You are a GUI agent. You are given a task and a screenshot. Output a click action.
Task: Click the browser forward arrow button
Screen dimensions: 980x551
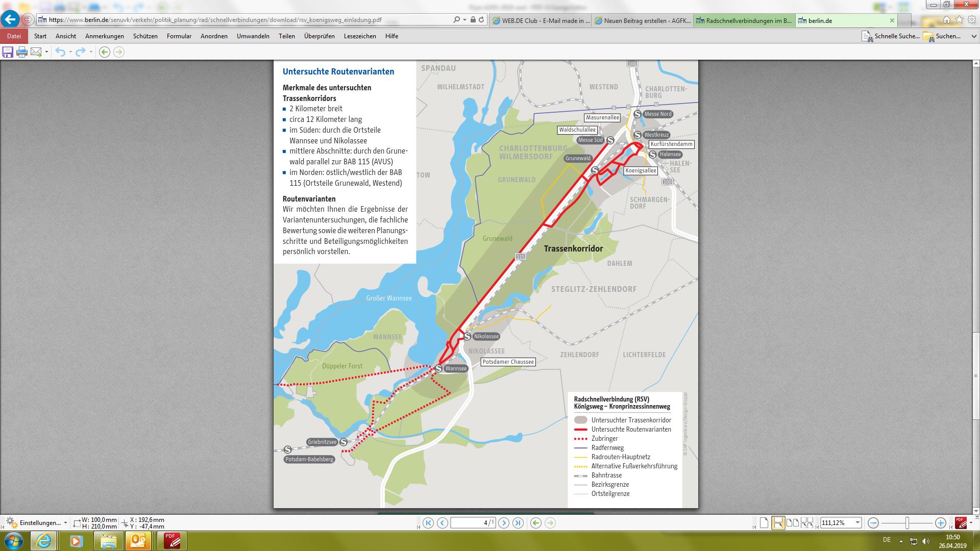[28, 20]
